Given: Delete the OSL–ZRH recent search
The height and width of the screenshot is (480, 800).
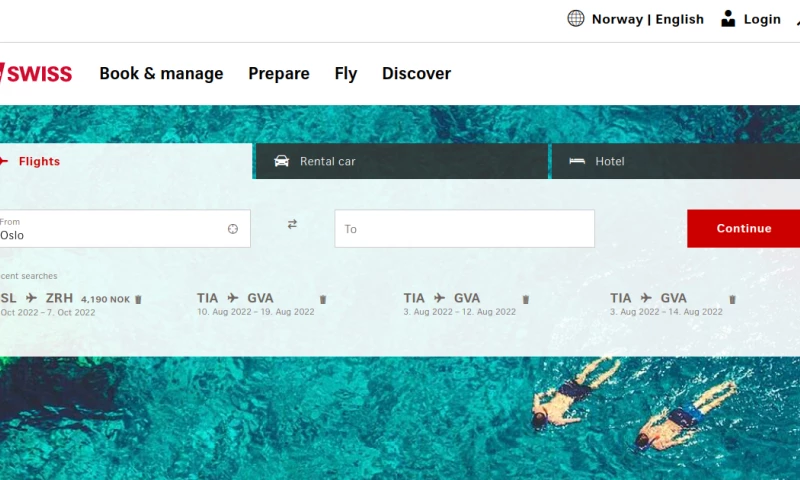Looking at the screenshot, I should 138,299.
